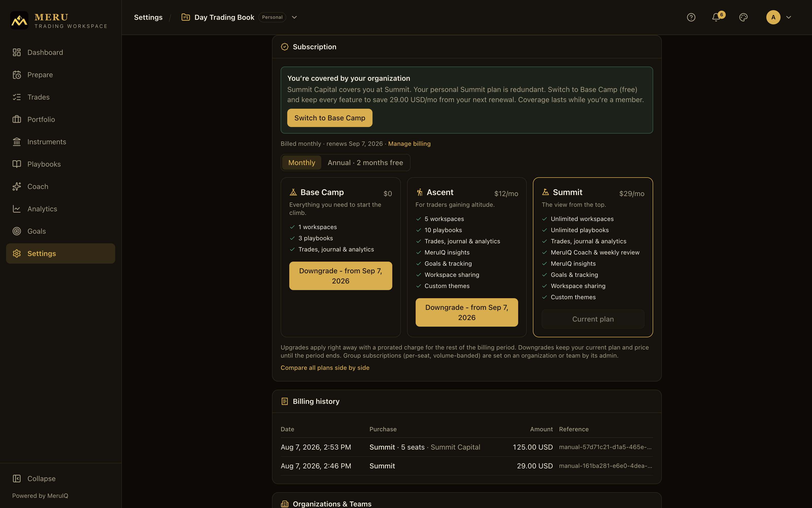
Task: Open Portfolio page from sidebar
Action: (60, 119)
